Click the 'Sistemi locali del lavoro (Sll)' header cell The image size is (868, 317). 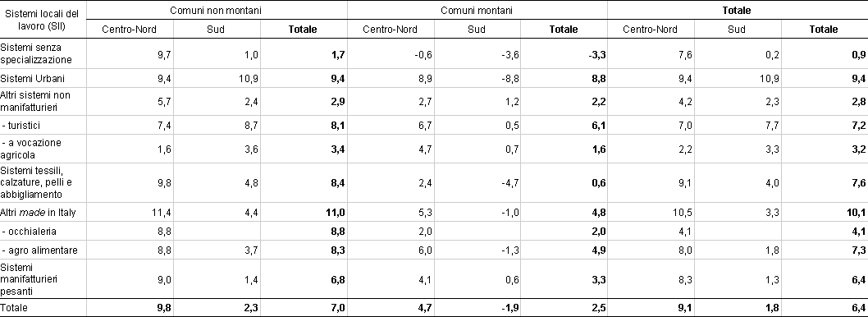click(43, 20)
